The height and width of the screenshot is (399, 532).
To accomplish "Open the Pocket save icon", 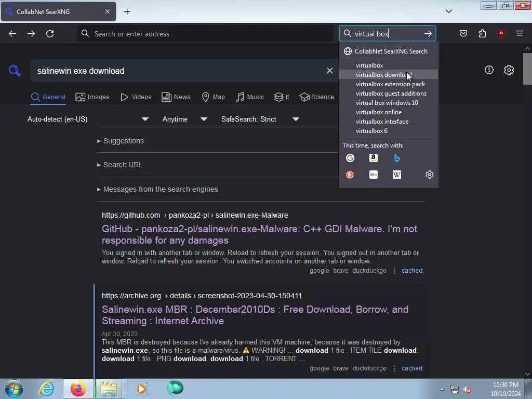I will (x=463, y=33).
